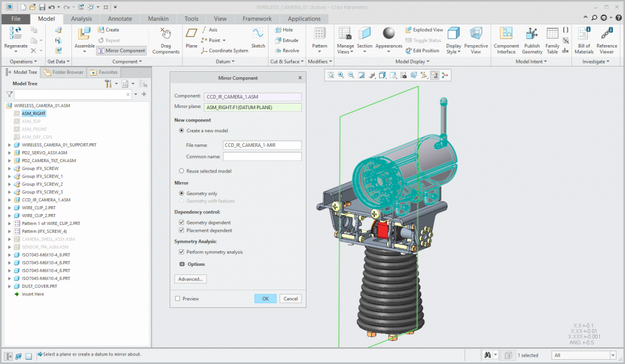Image resolution: width=625 pixels, height=364 pixels.
Task: Open the Favorites tab
Action: coord(104,72)
